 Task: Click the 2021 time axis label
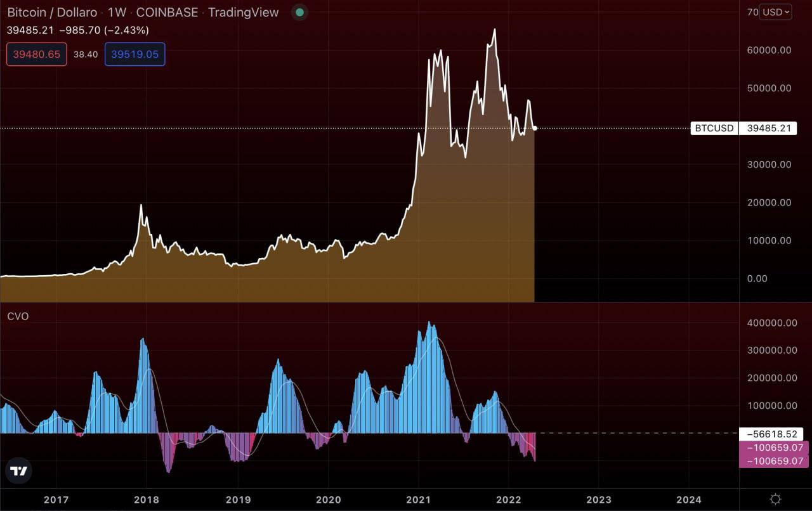point(419,500)
